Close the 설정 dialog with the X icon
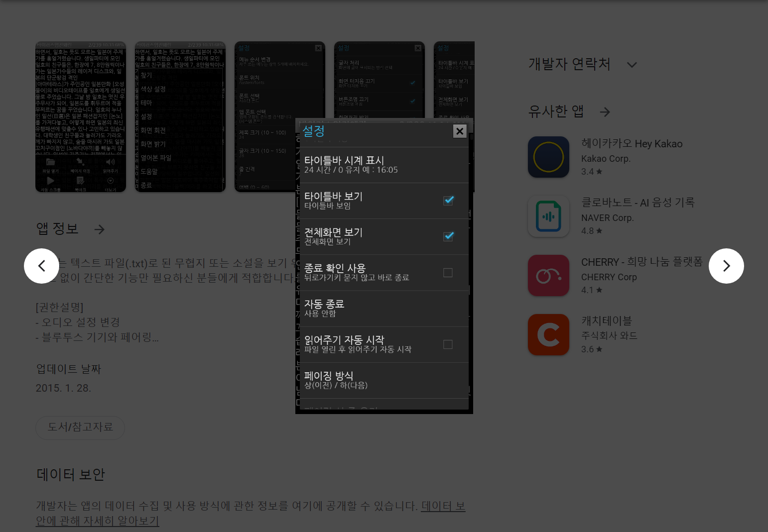The width and height of the screenshot is (768, 532). [x=460, y=131]
